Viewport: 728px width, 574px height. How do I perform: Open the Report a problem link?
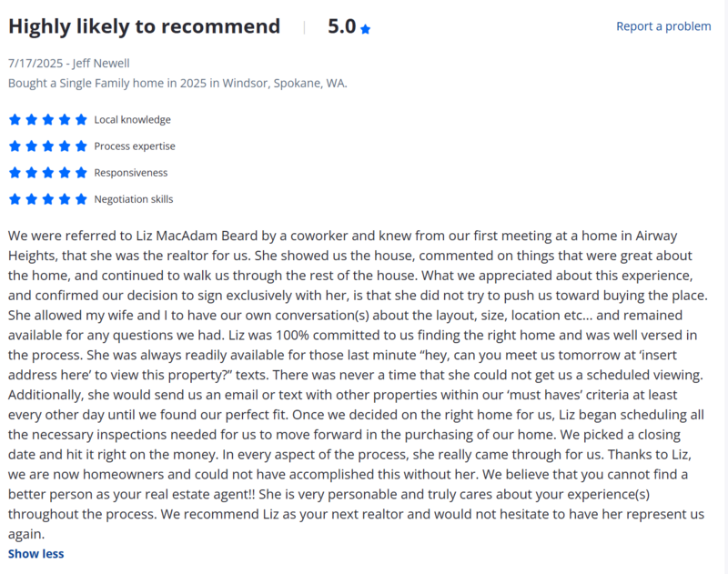(x=663, y=26)
